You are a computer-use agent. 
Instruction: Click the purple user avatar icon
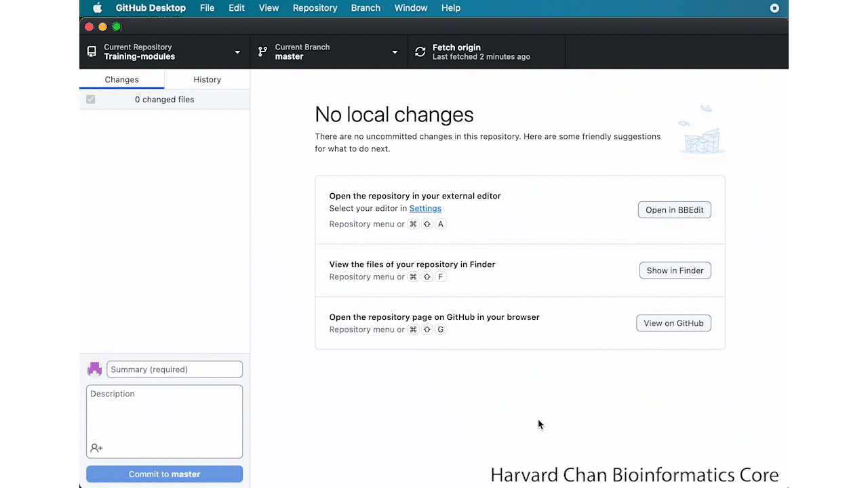pos(94,369)
